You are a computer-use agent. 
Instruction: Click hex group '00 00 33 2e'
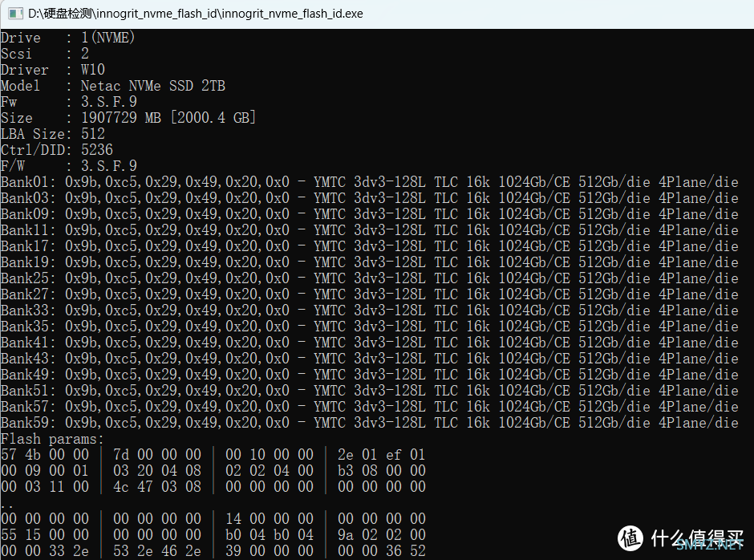tap(45, 551)
